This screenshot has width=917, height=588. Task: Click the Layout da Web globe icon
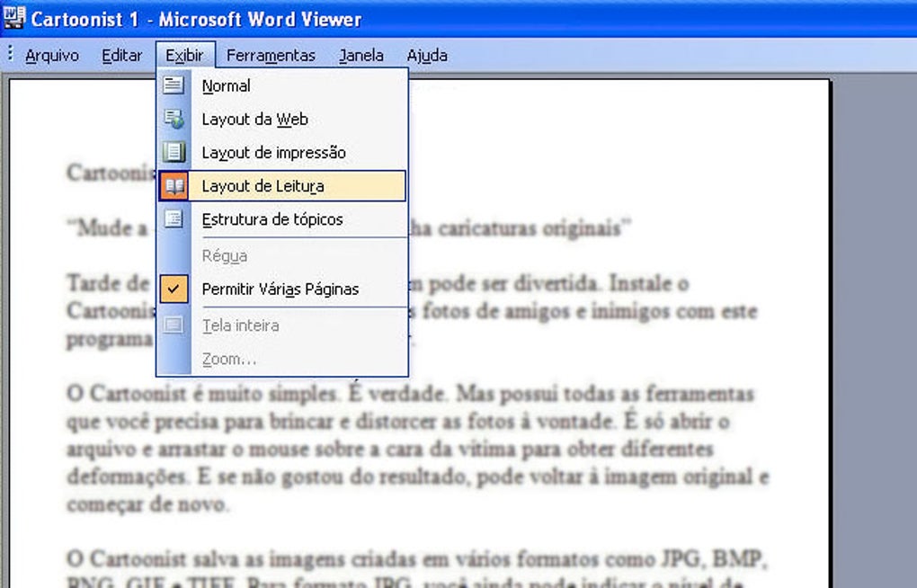(x=174, y=119)
